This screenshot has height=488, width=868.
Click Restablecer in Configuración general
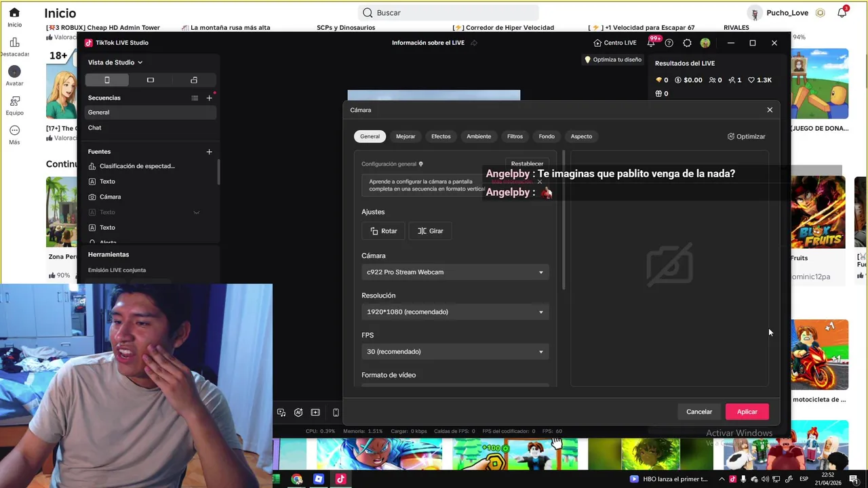pos(527,163)
